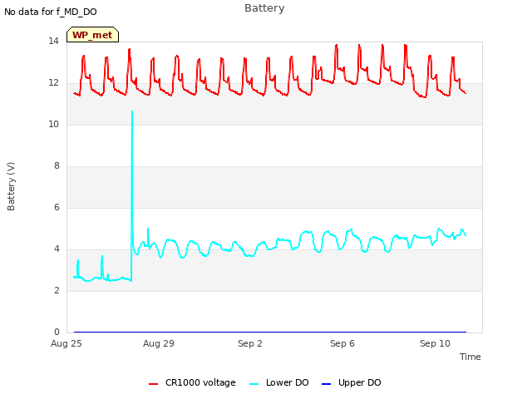Click the Time x-axis title

[x=470, y=357]
